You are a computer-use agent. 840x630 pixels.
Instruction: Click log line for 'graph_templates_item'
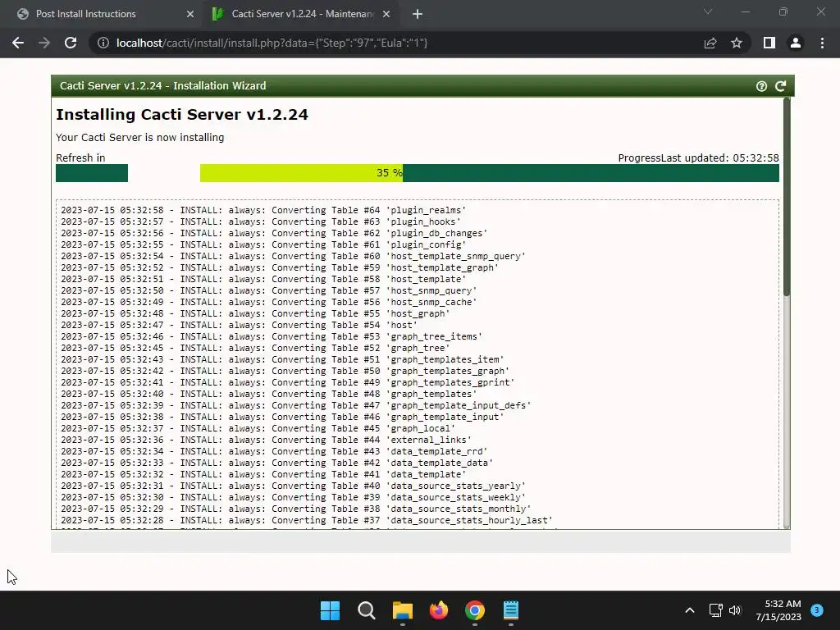coord(282,360)
